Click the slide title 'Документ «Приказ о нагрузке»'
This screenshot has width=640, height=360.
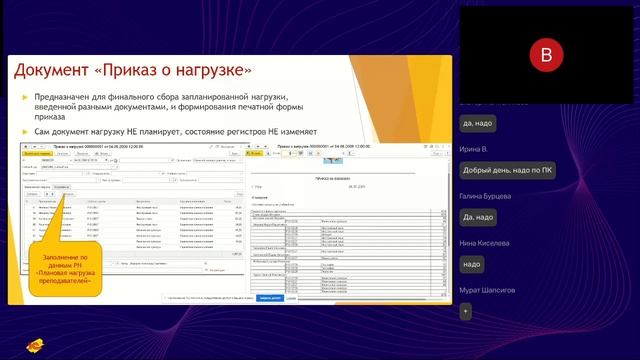point(133,70)
